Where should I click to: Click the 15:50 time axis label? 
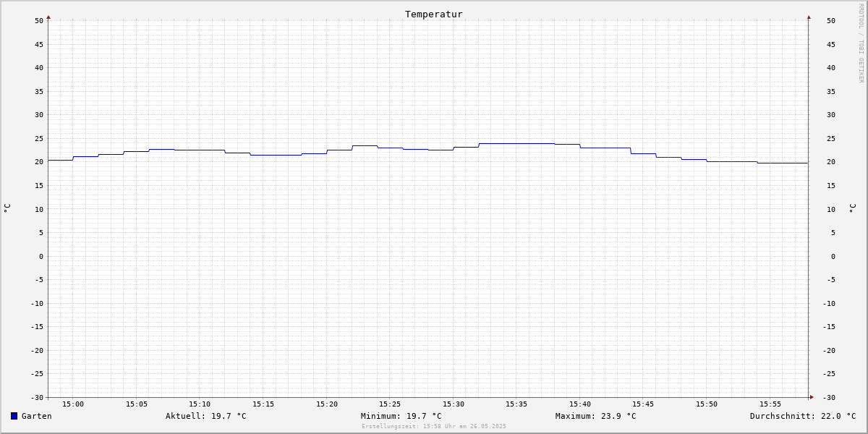(707, 404)
